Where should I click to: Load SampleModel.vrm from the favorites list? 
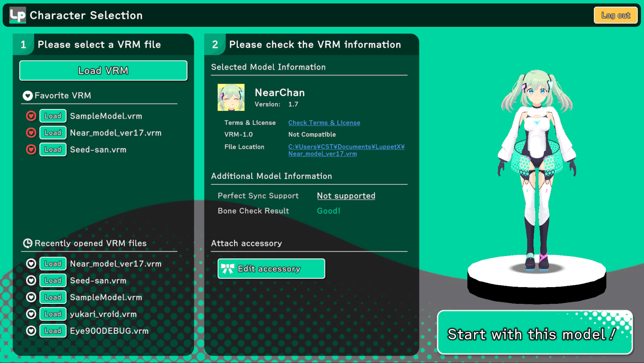53,116
